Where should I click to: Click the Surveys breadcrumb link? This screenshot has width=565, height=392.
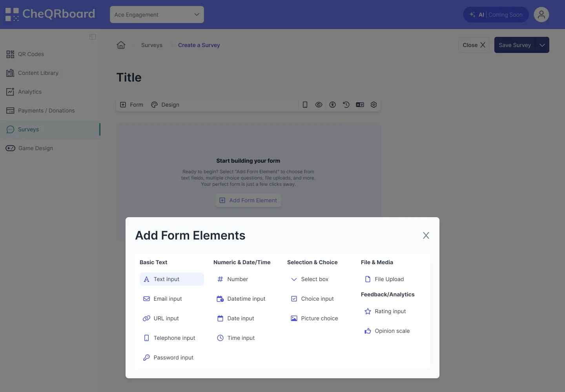(152, 45)
